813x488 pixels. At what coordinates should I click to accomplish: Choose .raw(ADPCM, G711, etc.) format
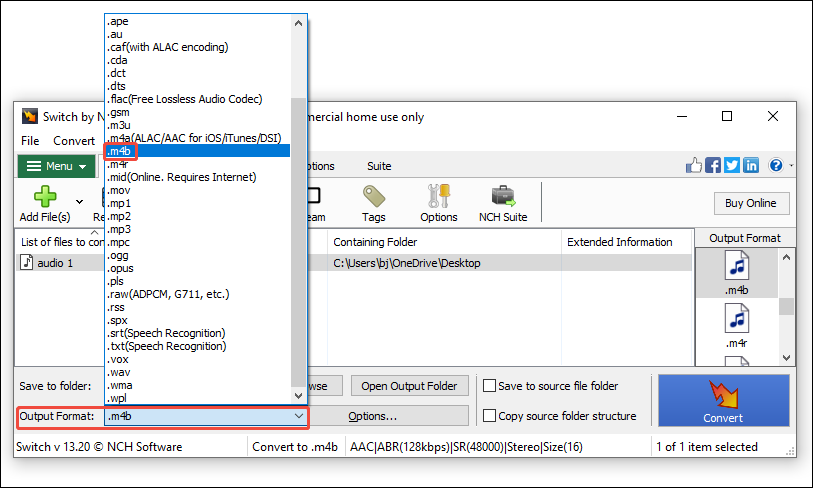198,294
